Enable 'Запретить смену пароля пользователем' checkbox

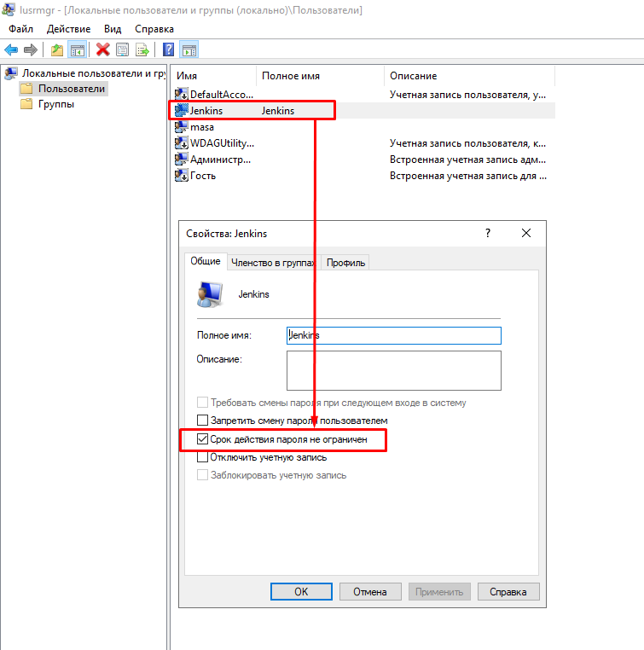pos(203,421)
